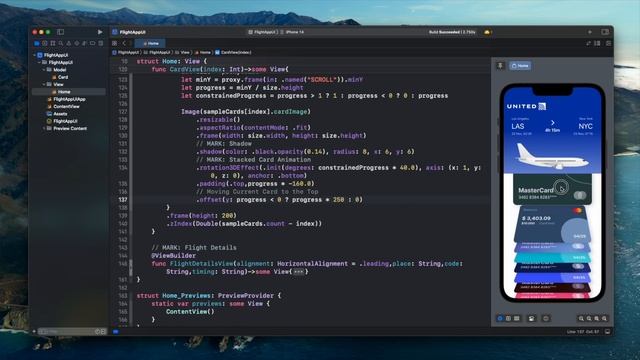
Task: Select the Home preview button
Action: (520, 65)
